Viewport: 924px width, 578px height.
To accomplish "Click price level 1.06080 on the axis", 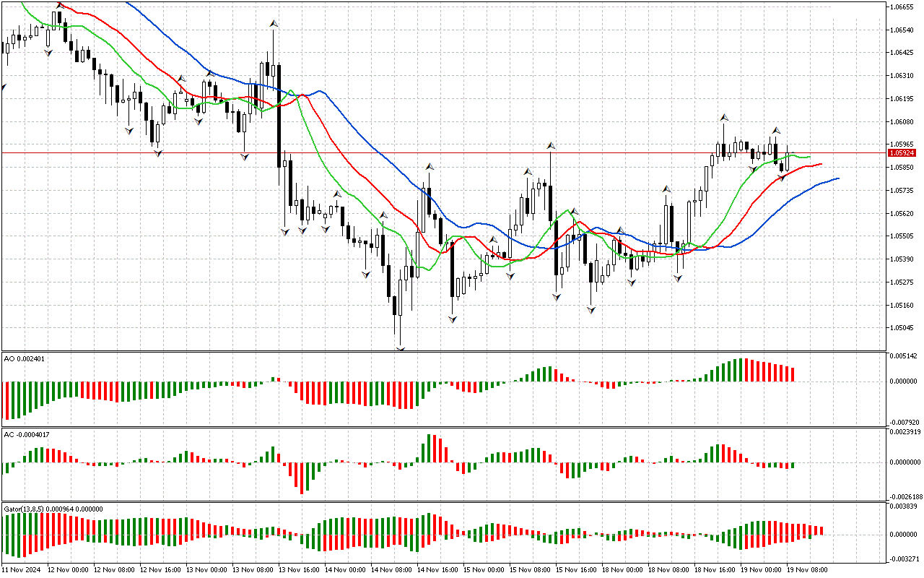I will coord(903,121).
